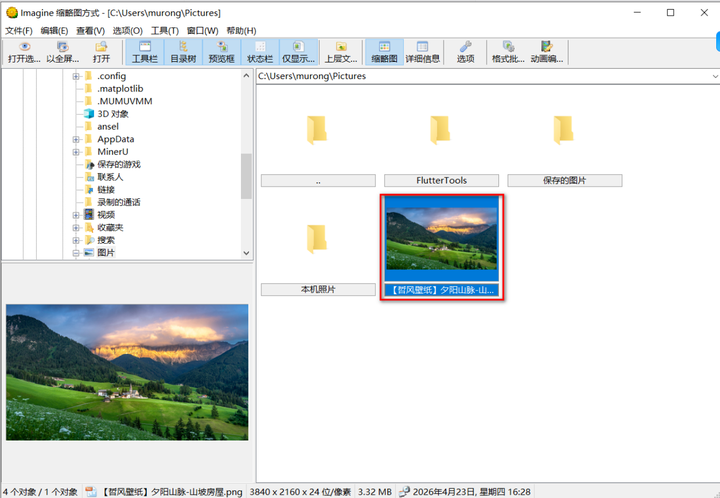
Task: Click the directory tree scrollbar thumb
Action: click(247, 176)
